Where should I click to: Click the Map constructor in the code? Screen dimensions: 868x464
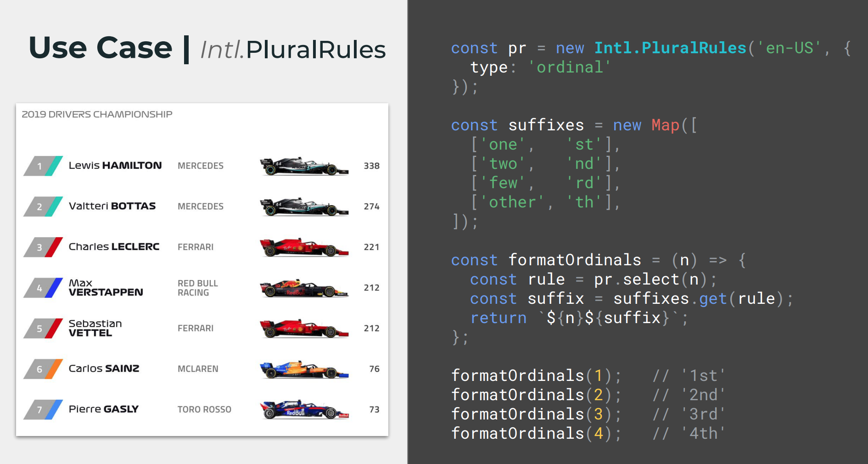point(665,125)
